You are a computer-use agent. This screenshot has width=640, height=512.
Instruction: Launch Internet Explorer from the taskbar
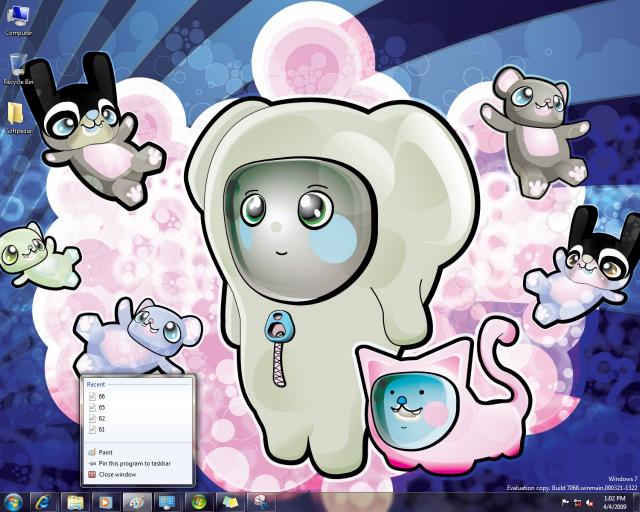[45, 501]
